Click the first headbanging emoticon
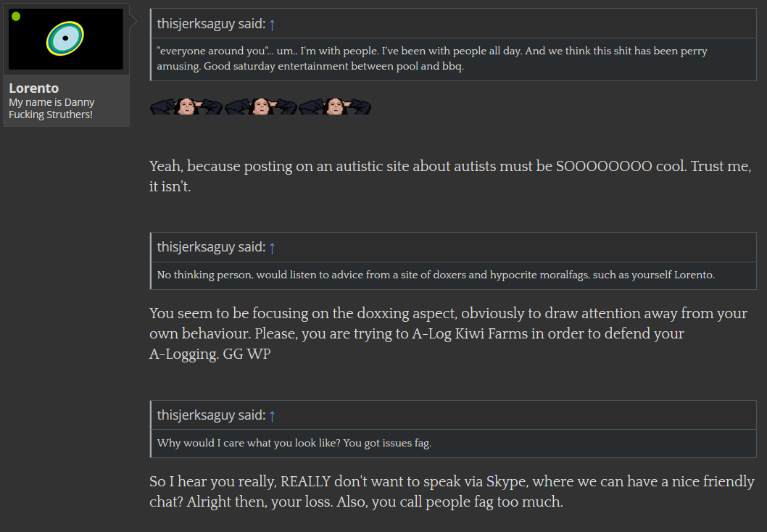The image size is (767, 532). 186,106
